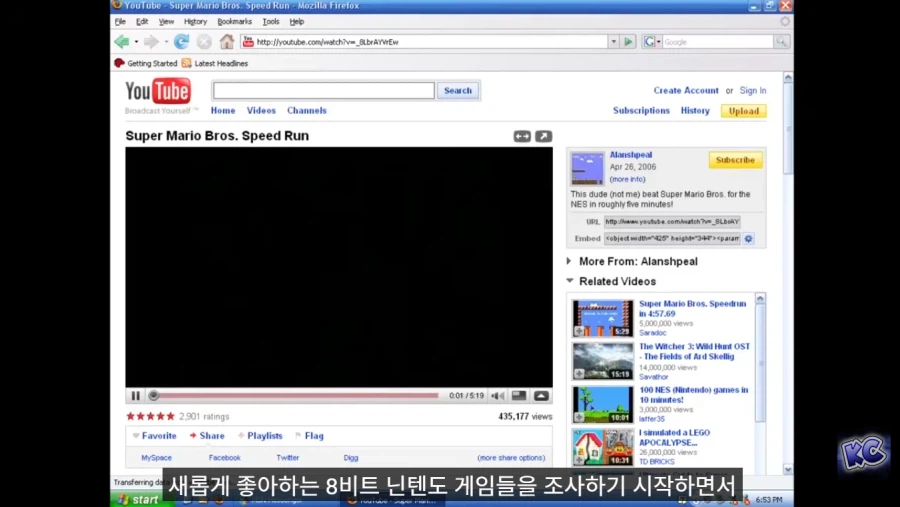Open the Alanshpeal channel link

631,155
